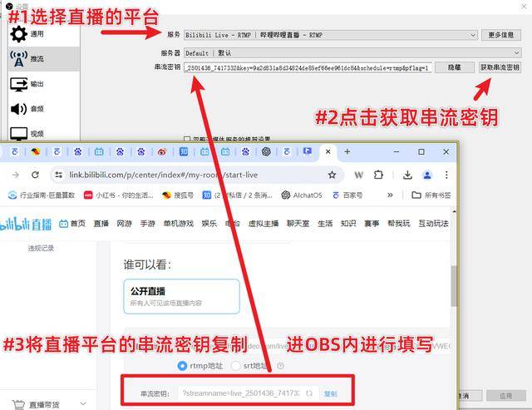The image size is (532, 410).
Task: Close the active browser tab
Action: [328, 151]
